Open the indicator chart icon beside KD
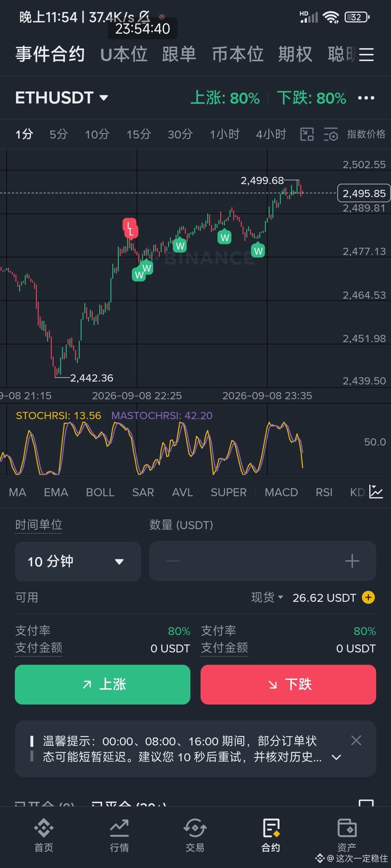The image size is (391, 868). pos(376,492)
